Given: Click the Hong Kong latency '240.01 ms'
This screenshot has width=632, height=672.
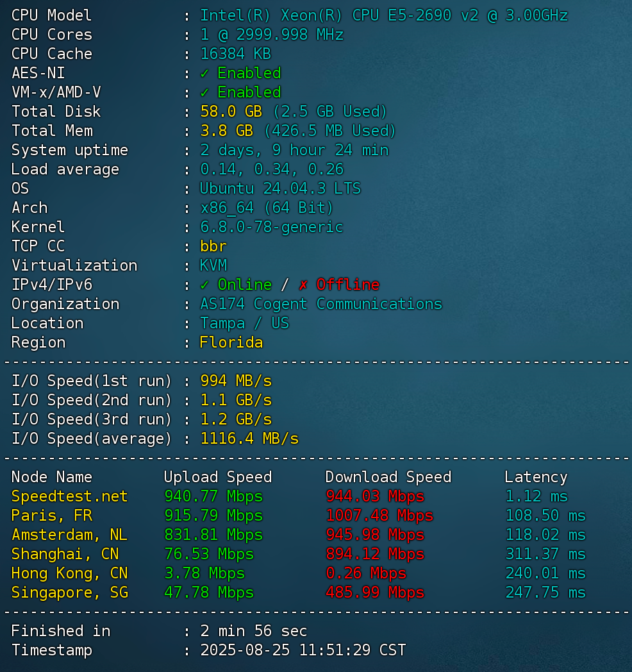Looking at the screenshot, I should click(545, 573).
